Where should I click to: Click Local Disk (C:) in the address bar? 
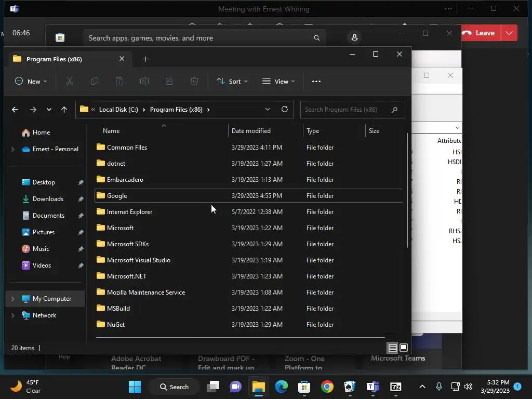(118, 110)
